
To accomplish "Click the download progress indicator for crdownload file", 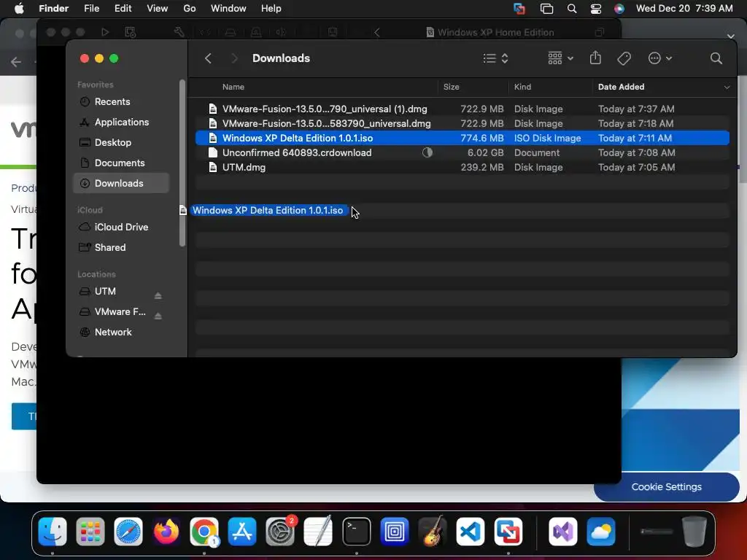I will pos(427,152).
